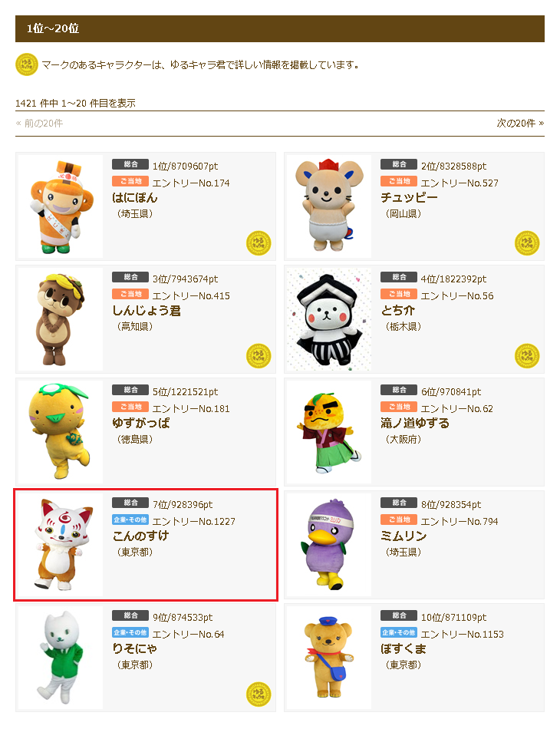Select the こんのすけ fox mascot image
The height and width of the screenshot is (729, 560).
click(x=61, y=545)
